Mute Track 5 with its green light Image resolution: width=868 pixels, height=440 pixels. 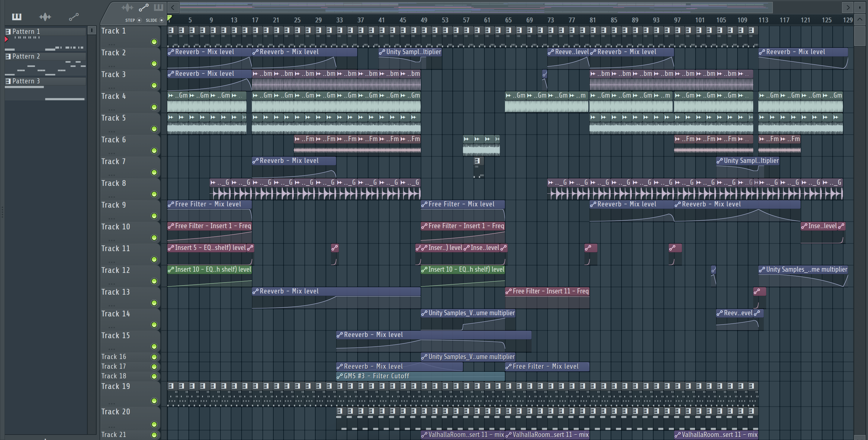click(154, 129)
